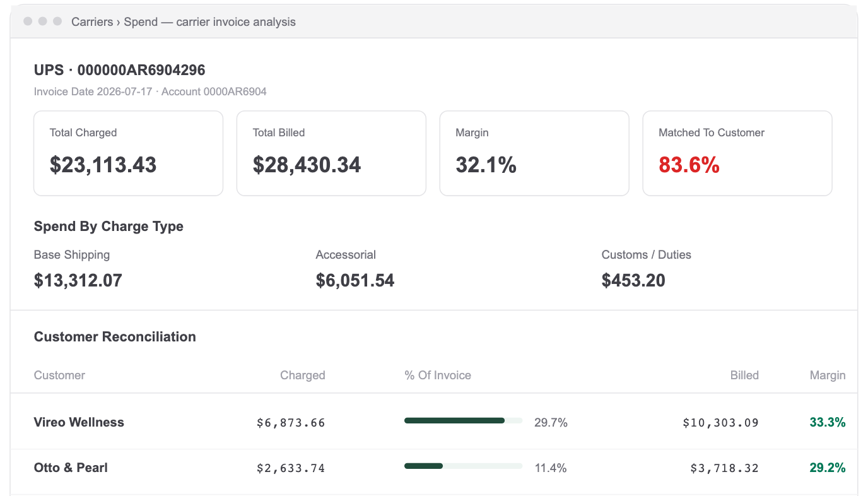Click the 11.4% invoice share value
Image resolution: width=868 pixels, height=496 pixels.
(551, 468)
